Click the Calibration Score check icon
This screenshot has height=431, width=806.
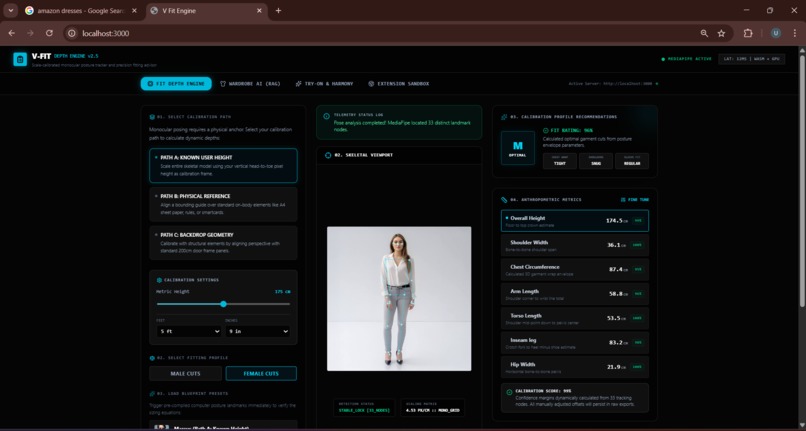509,392
